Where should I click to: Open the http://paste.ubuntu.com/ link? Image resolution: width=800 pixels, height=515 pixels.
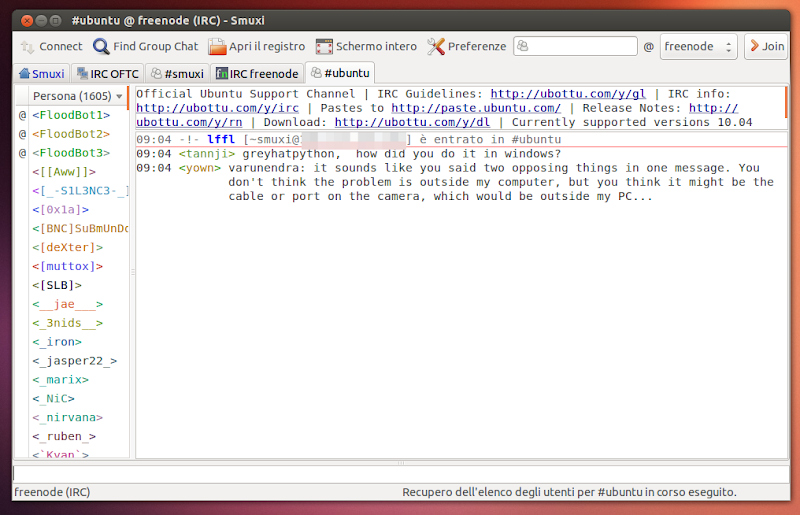(476, 108)
